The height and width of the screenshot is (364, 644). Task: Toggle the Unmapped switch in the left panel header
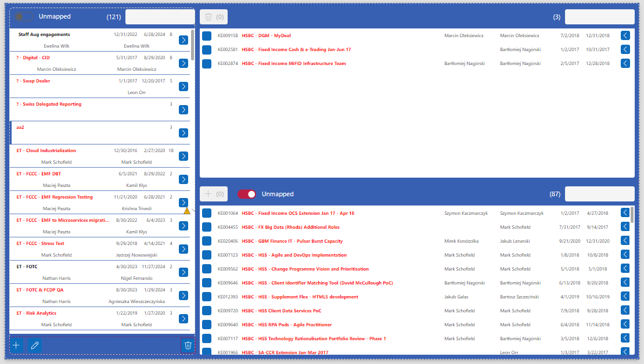[24, 17]
